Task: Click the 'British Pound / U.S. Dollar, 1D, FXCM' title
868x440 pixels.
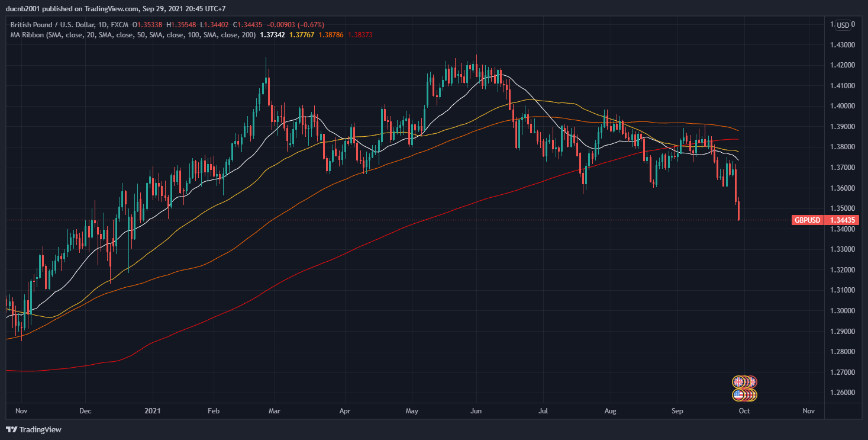Action: click(69, 25)
